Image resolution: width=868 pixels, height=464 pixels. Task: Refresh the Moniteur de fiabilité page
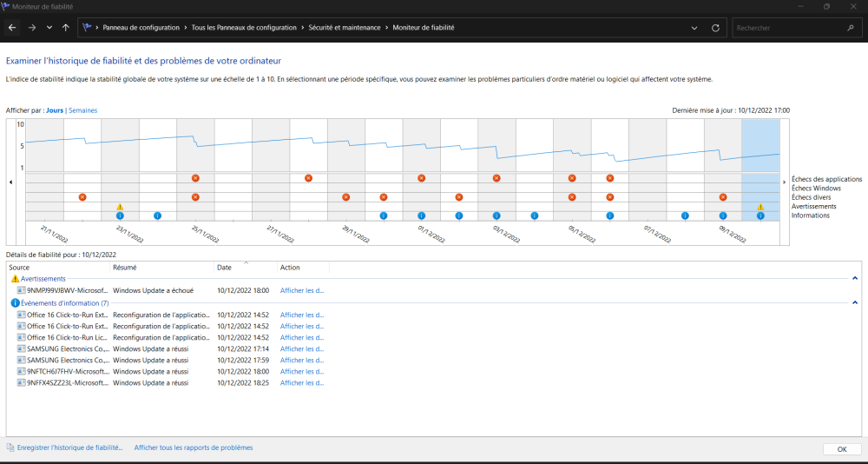point(715,28)
